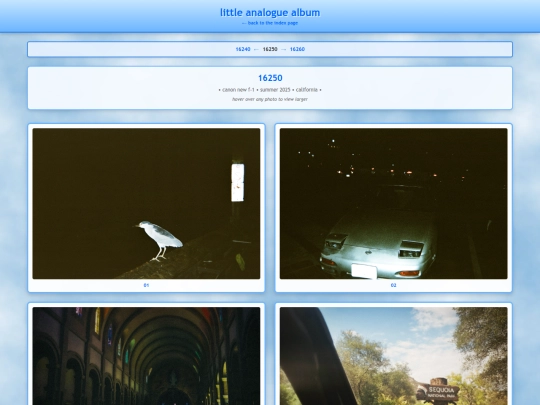This screenshot has height=405, width=540.
Task: Click the 'canon new f-1 • summer 2025 • california' line
Action: [270, 90]
